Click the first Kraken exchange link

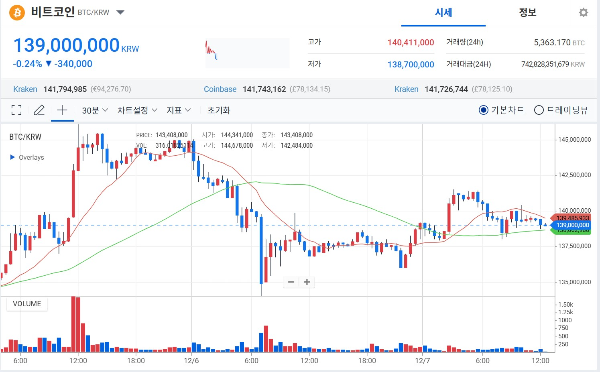click(25, 89)
